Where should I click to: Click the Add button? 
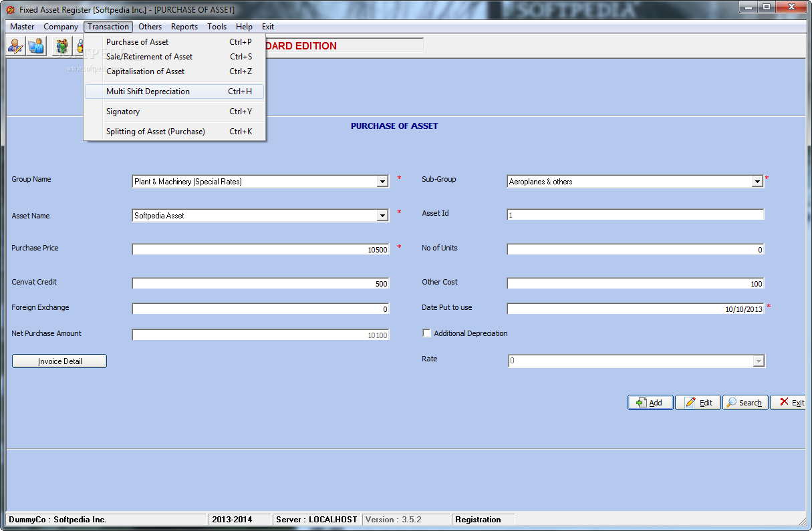[650, 403]
